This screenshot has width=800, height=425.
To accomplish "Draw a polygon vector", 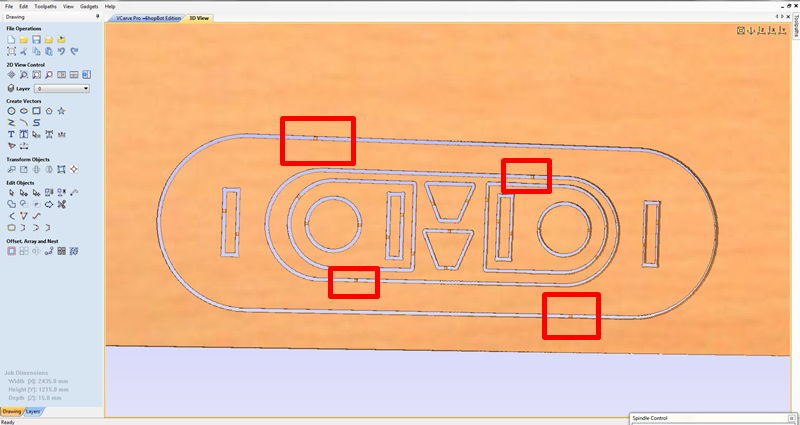I will [49, 111].
